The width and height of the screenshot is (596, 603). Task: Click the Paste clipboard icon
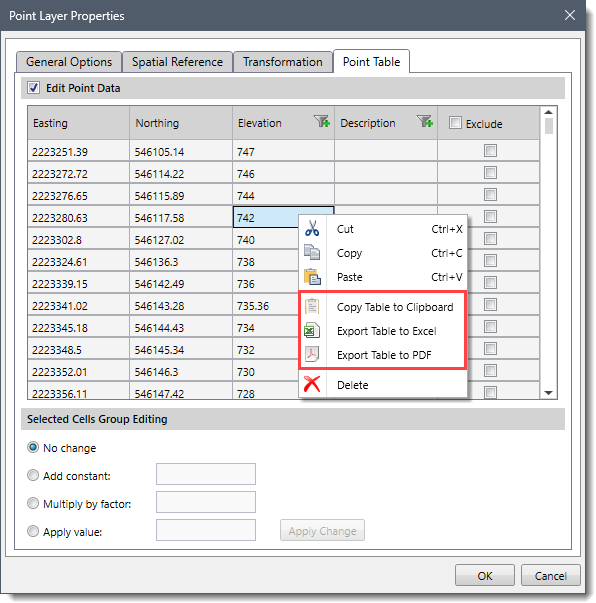312,277
